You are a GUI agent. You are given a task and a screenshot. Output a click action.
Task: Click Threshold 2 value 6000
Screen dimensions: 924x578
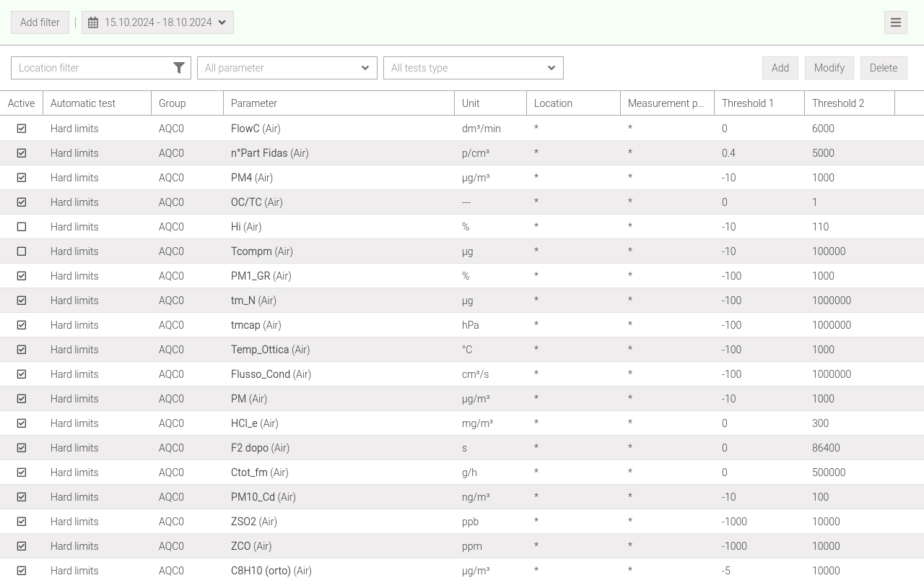point(823,129)
